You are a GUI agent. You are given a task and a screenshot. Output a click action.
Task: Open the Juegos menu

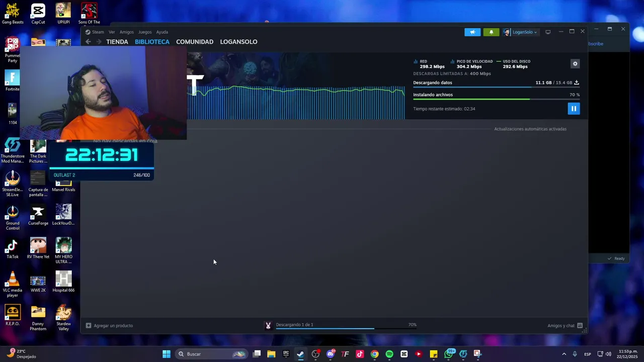click(x=145, y=32)
